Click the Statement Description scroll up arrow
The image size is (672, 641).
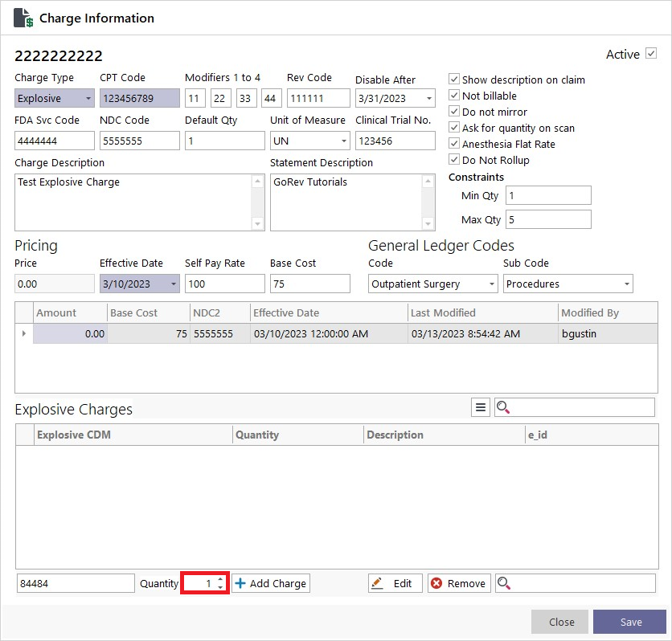click(x=428, y=182)
